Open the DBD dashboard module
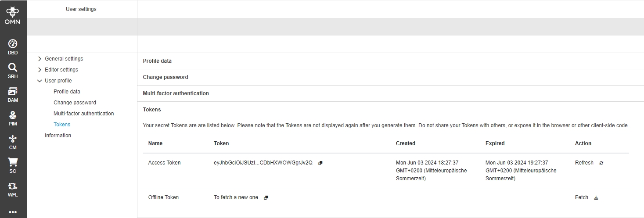The width and height of the screenshot is (644, 218). pyautogui.click(x=13, y=47)
